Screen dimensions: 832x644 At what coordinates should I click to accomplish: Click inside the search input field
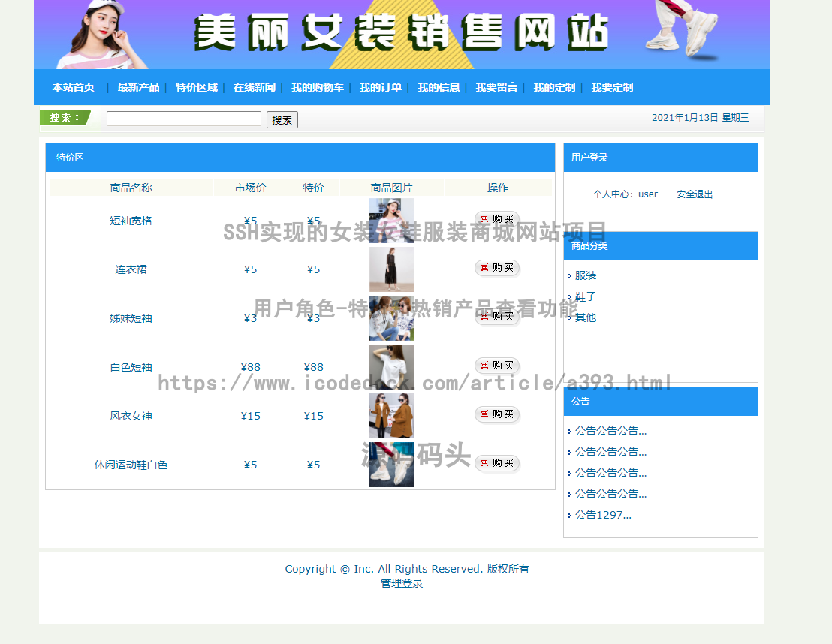[183, 119]
